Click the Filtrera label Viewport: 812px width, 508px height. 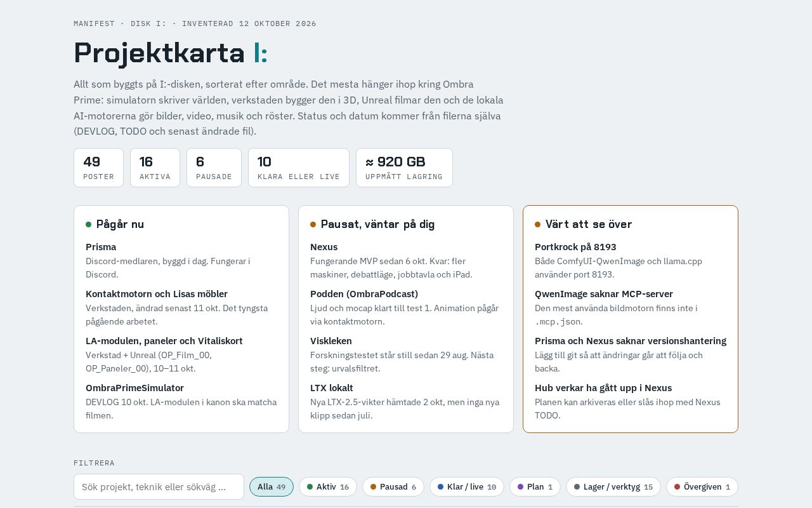coord(94,463)
